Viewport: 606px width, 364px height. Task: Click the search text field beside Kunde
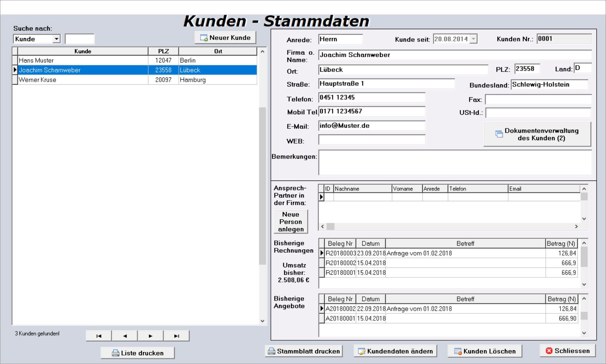[80, 39]
